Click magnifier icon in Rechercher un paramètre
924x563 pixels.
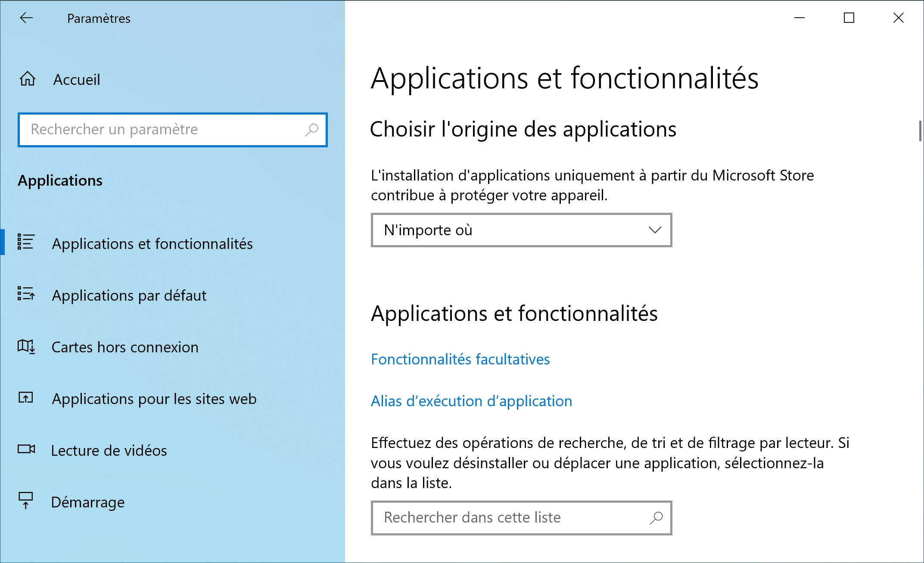pos(311,130)
